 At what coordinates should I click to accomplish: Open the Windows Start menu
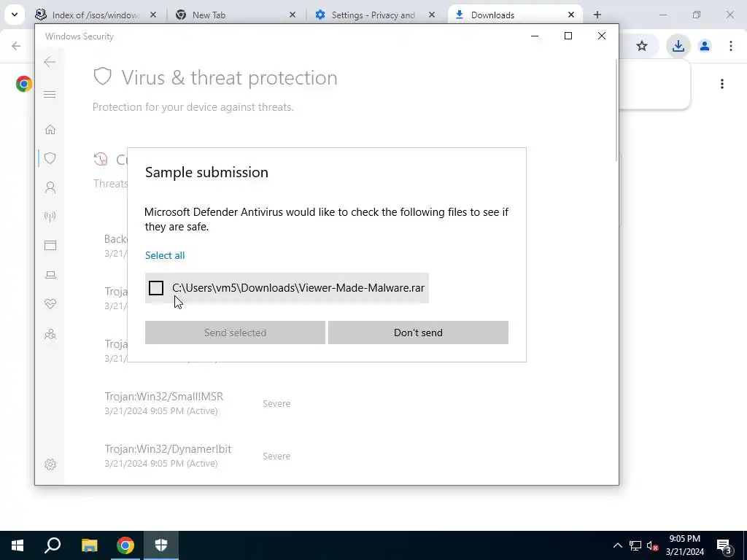click(18, 545)
